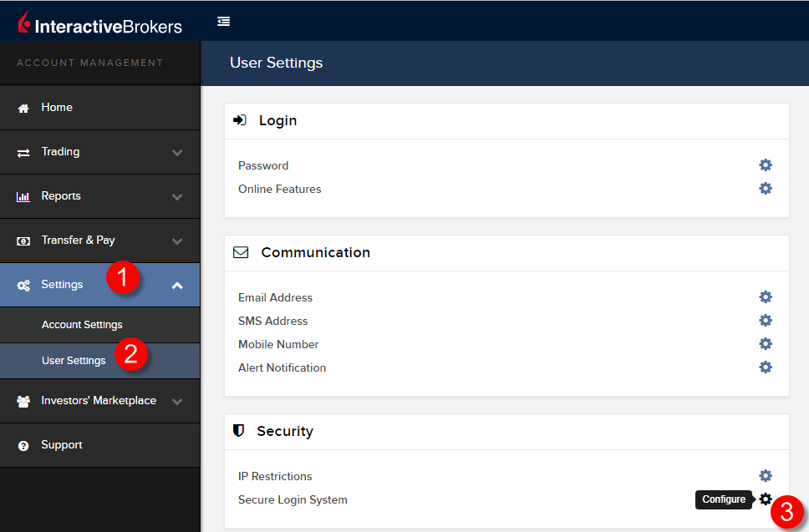Click the Trading arrows icon
Viewport: 809px width, 532px height.
[x=23, y=153]
